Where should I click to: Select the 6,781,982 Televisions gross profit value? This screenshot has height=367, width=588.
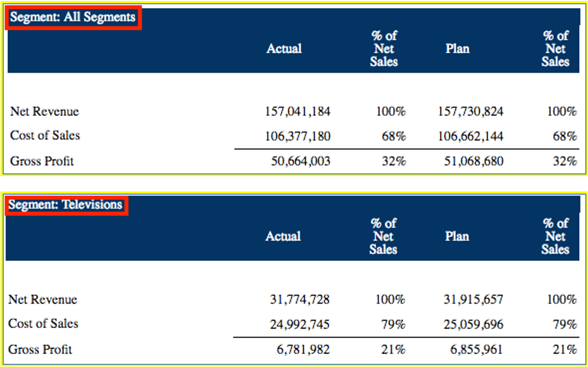click(303, 349)
